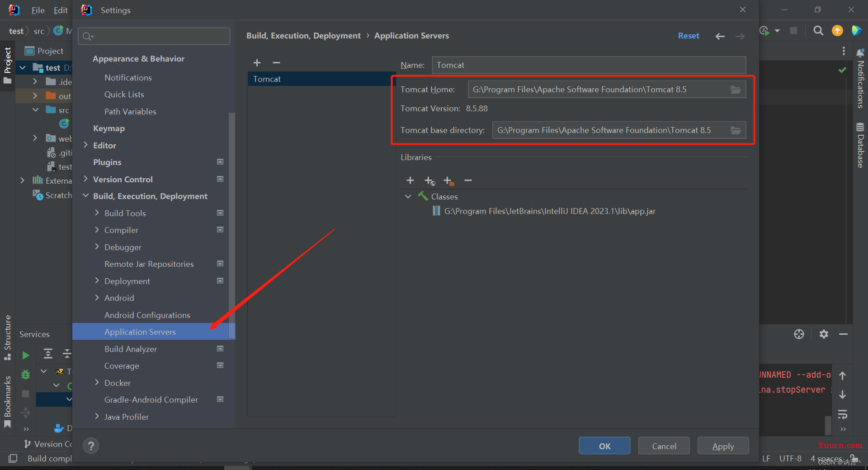The height and width of the screenshot is (470, 868).
Task: Expand the Build Tools settings node
Action: 97,213
